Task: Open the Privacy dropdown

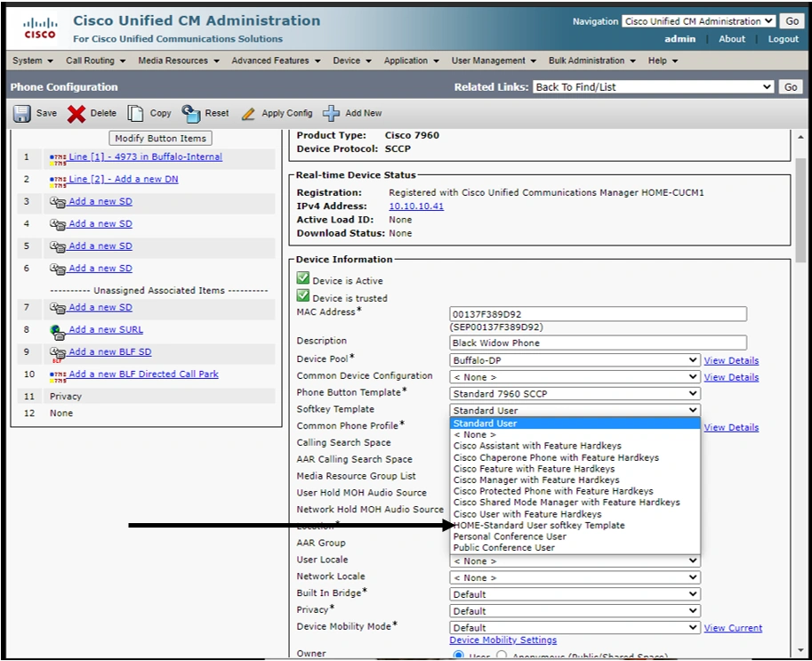Action: (575, 611)
